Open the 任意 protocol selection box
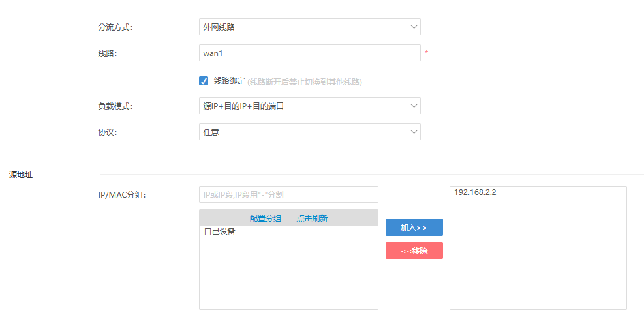 tap(310, 132)
